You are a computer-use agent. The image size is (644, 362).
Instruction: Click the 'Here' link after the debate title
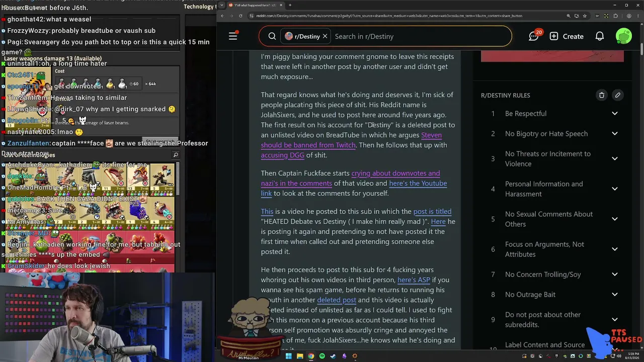coord(438,222)
